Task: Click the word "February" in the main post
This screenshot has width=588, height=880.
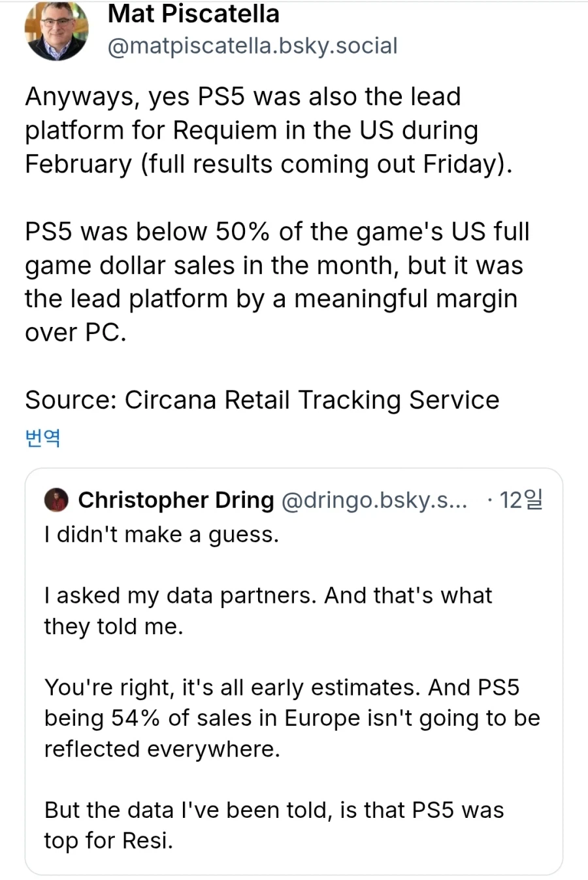Action: coord(78,163)
